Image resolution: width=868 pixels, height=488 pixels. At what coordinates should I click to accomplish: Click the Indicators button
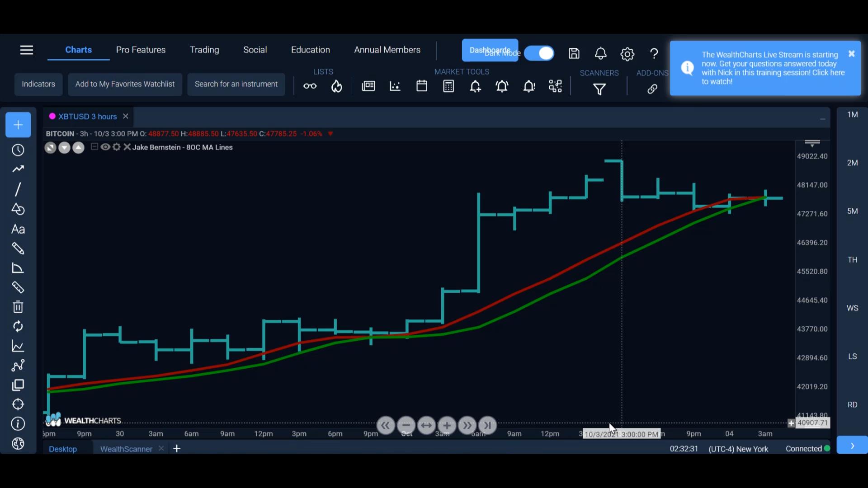click(38, 84)
